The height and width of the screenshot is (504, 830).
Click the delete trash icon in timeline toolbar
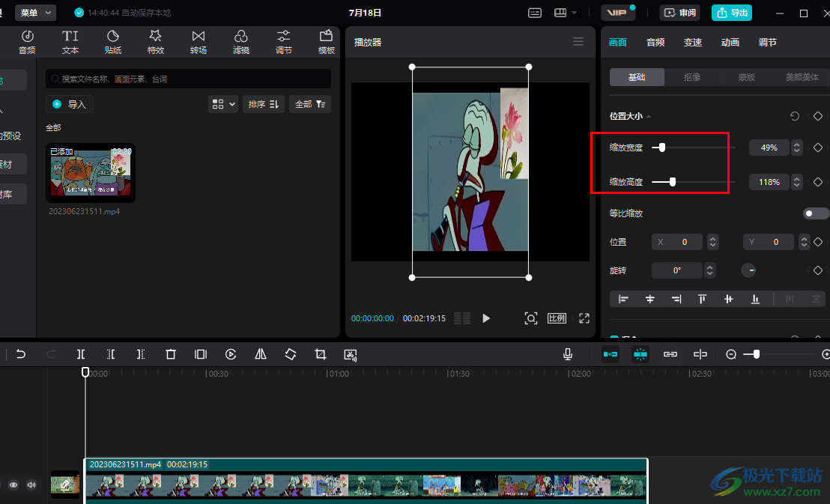[x=171, y=354]
